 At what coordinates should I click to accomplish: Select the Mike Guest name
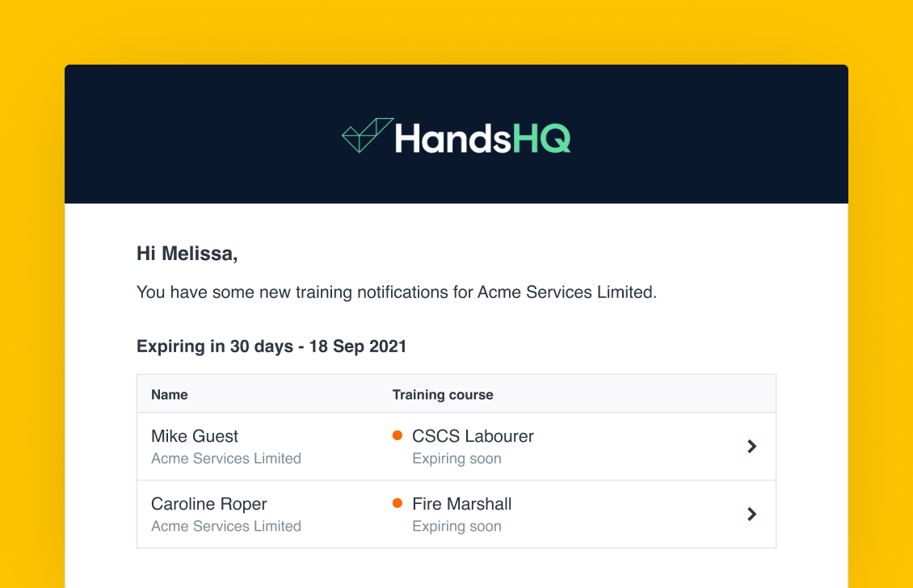pos(195,437)
